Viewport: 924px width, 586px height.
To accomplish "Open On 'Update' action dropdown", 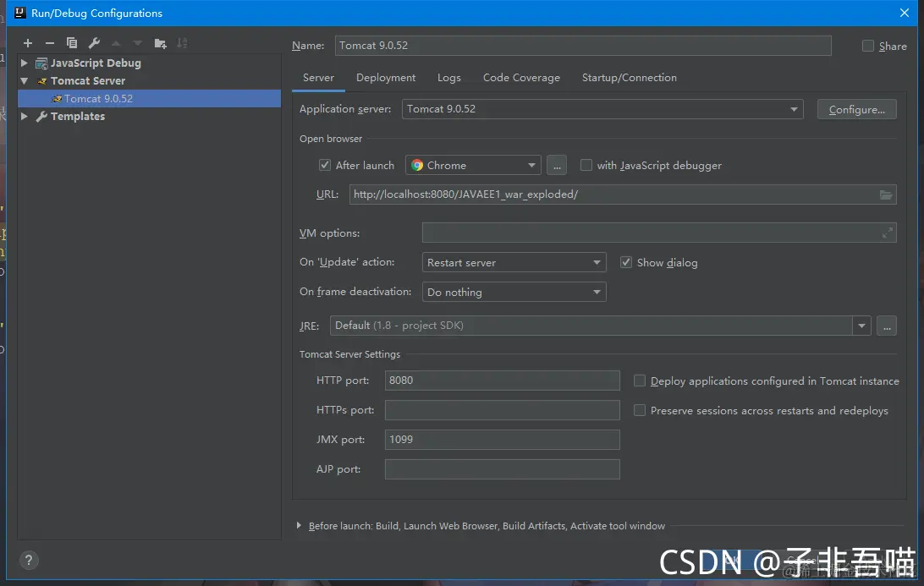I will click(x=514, y=263).
